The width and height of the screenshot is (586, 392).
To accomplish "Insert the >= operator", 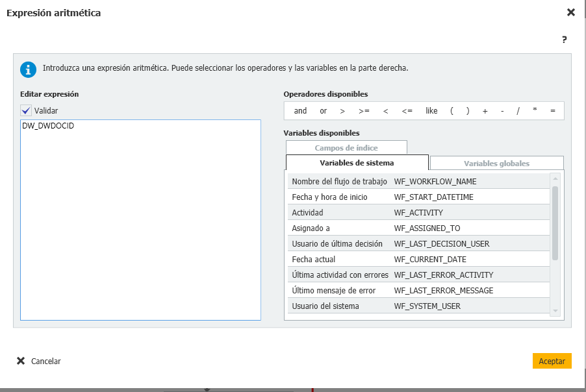I will tap(364, 111).
